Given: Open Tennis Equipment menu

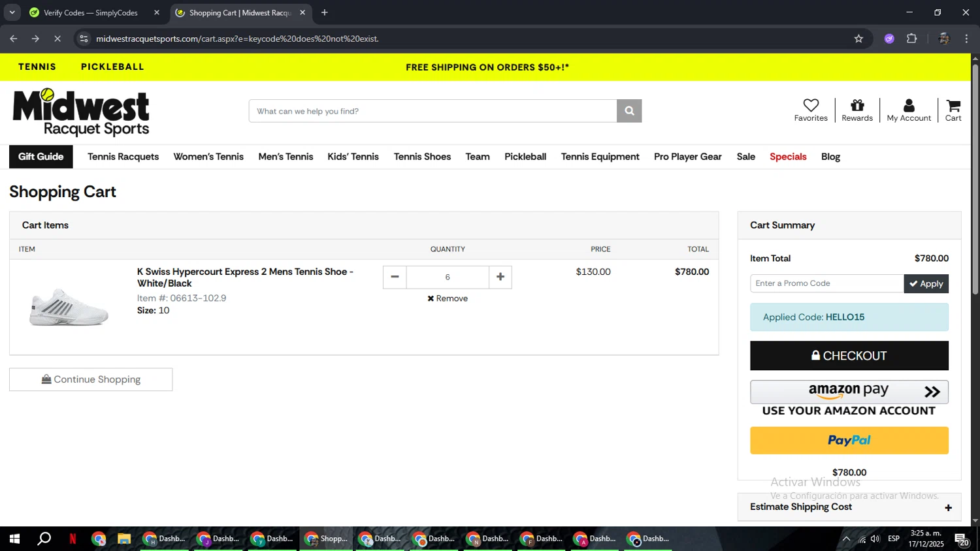Looking at the screenshot, I should click(x=600, y=157).
